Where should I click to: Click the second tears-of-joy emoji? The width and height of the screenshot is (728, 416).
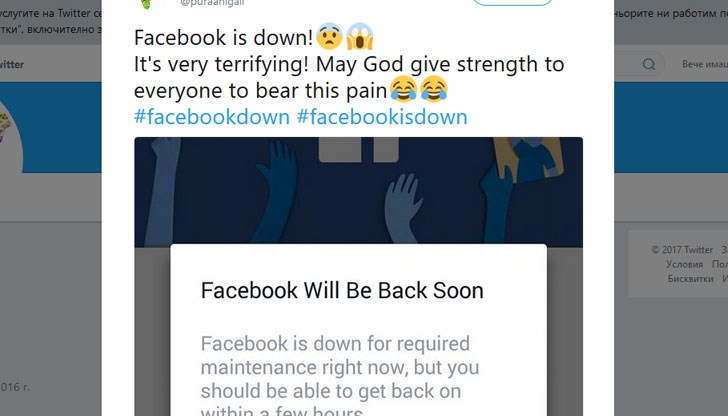(x=434, y=89)
